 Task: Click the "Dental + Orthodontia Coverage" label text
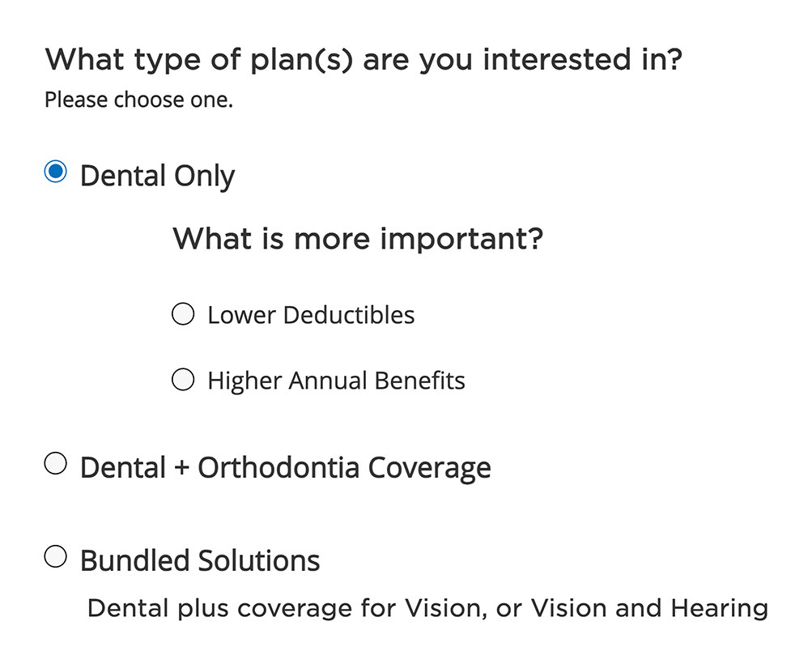pos(285,468)
